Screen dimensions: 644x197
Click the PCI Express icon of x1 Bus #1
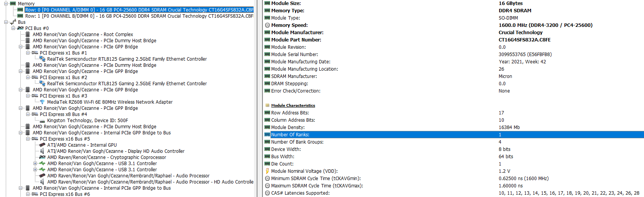35,53
